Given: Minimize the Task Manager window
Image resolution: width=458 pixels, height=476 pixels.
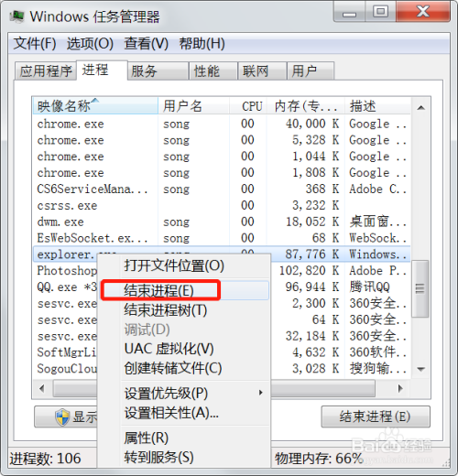Looking at the screenshot, I should (x=349, y=12).
